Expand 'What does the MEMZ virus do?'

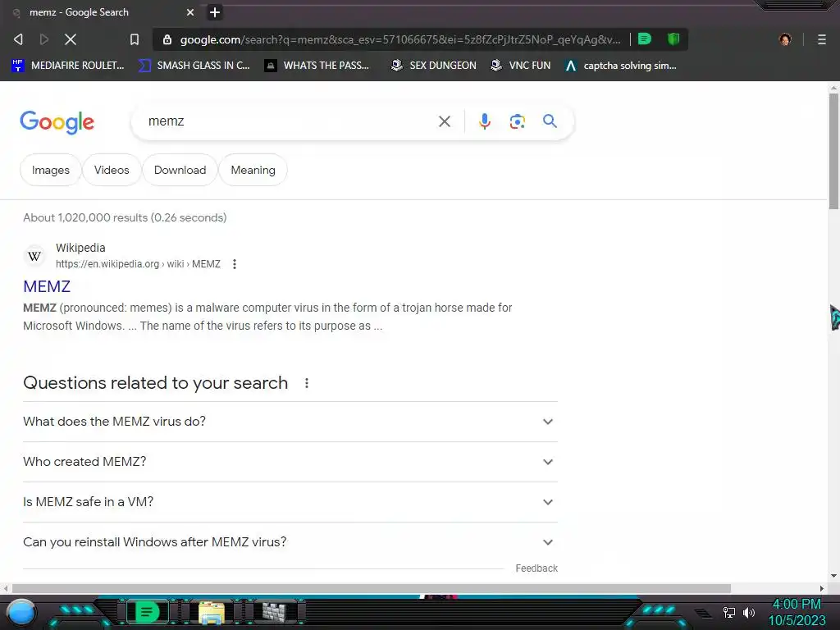(290, 422)
